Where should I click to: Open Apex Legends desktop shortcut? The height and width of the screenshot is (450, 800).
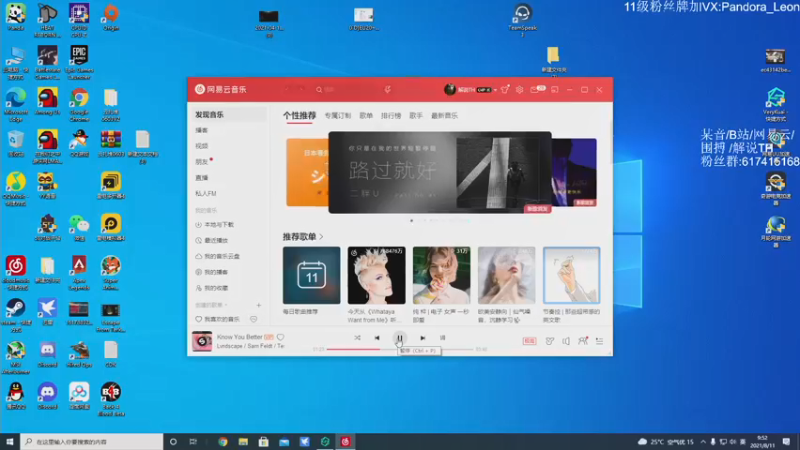(x=79, y=273)
